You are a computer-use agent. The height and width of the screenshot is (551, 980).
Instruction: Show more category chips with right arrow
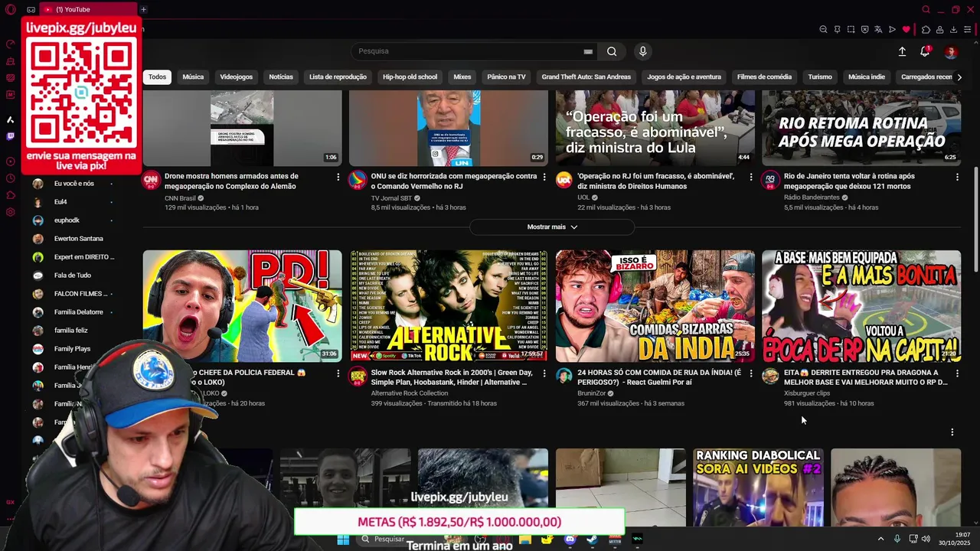click(959, 77)
